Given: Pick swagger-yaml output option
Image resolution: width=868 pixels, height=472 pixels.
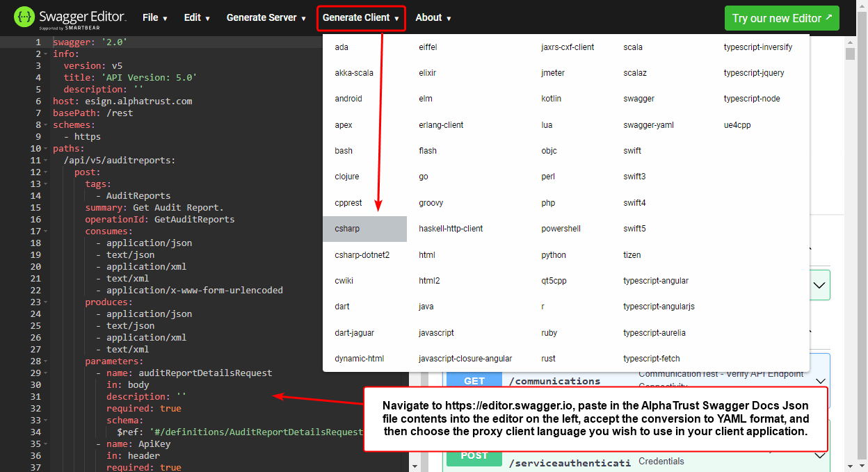Looking at the screenshot, I should (648, 125).
